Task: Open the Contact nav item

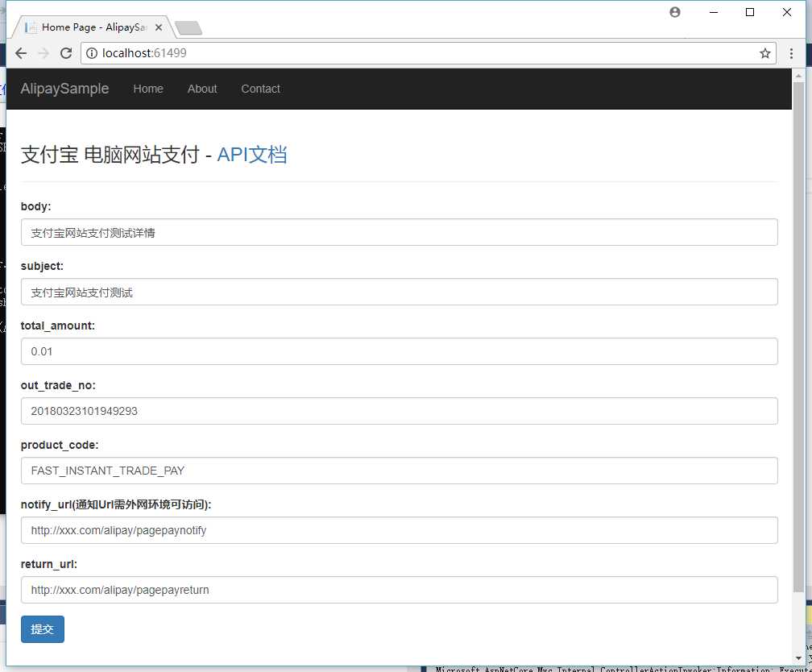Action: (260, 89)
